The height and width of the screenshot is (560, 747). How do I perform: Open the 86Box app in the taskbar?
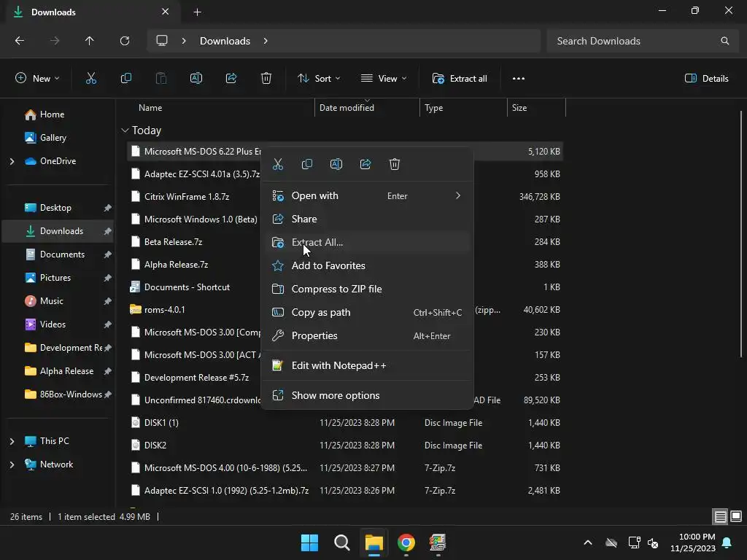coord(438,542)
